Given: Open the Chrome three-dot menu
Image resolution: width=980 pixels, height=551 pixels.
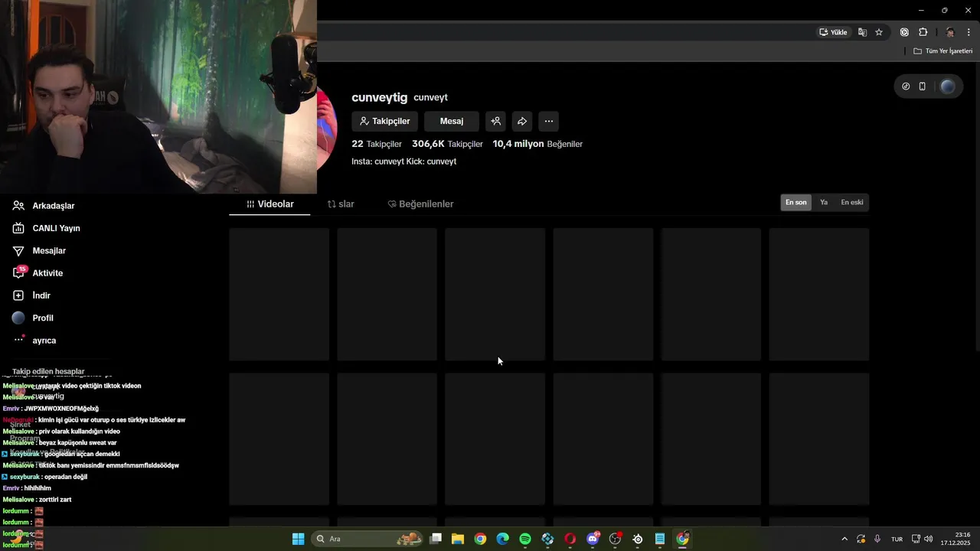Looking at the screenshot, I should [969, 32].
